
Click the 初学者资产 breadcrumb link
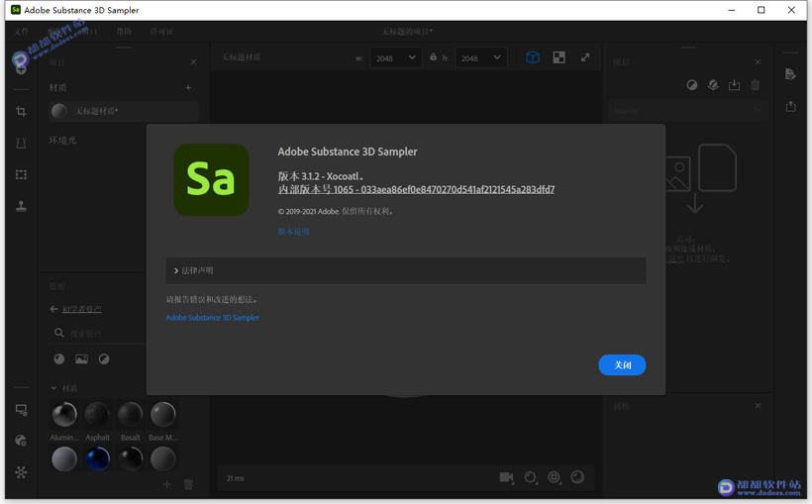82,309
